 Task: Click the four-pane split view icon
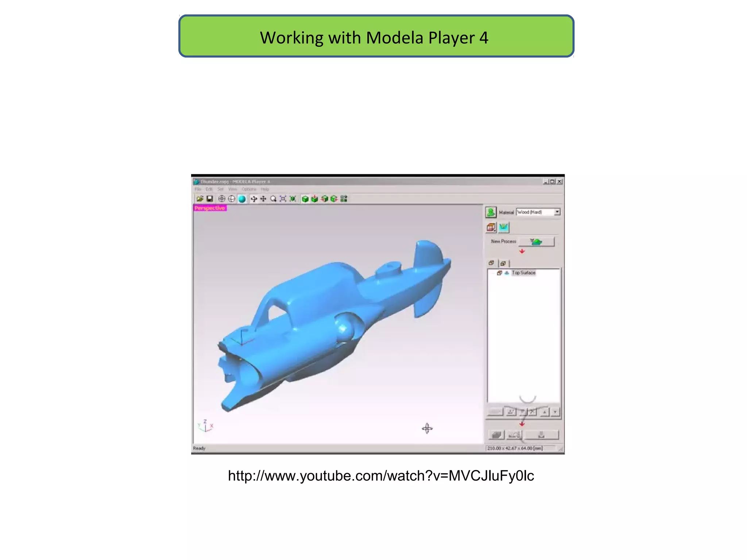point(344,199)
